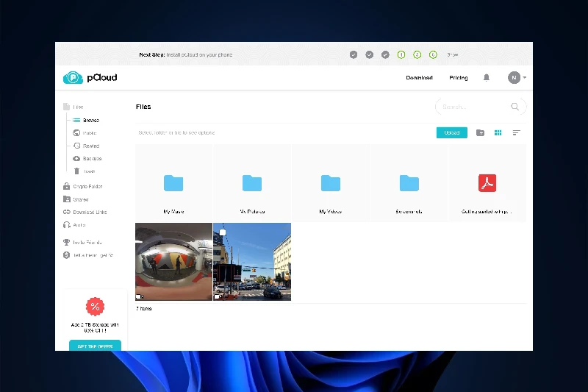The height and width of the screenshot is (392, 588).
Task: Click the Files heading text
Action: click(143, 107)
